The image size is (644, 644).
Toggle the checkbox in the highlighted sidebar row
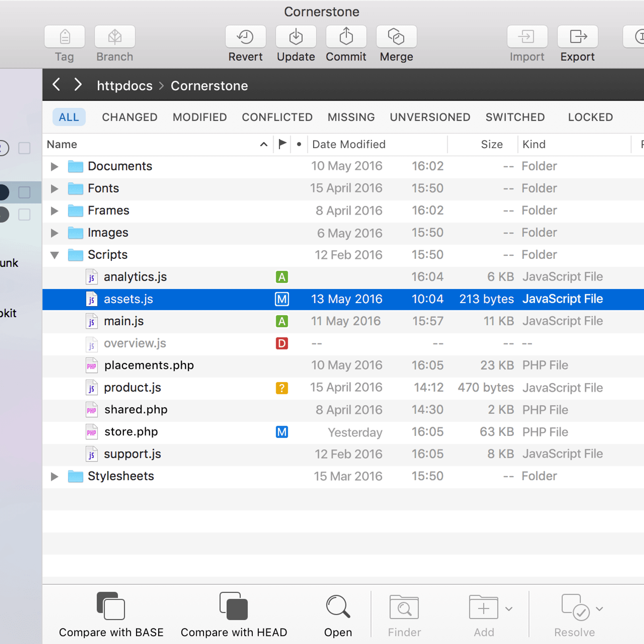click(x=25, y=192)
